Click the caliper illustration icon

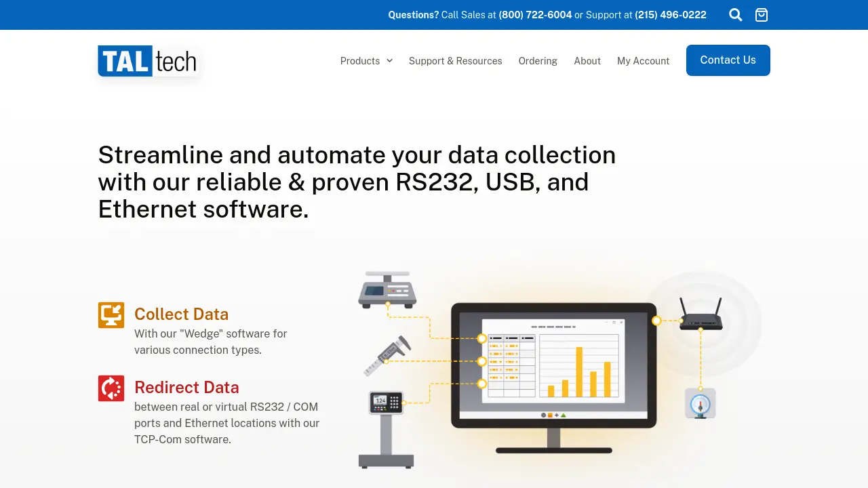click(x=387, y=356)
